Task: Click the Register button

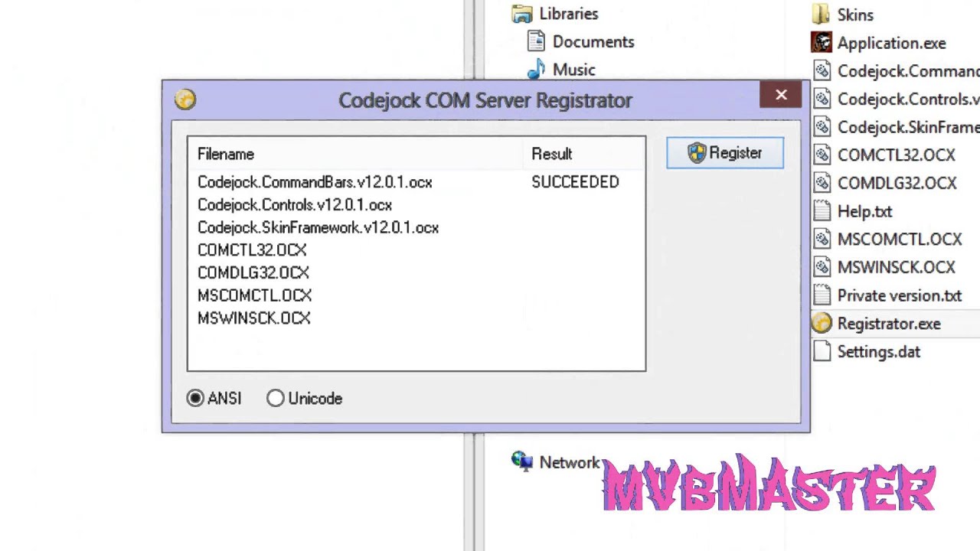Action: 725,153
